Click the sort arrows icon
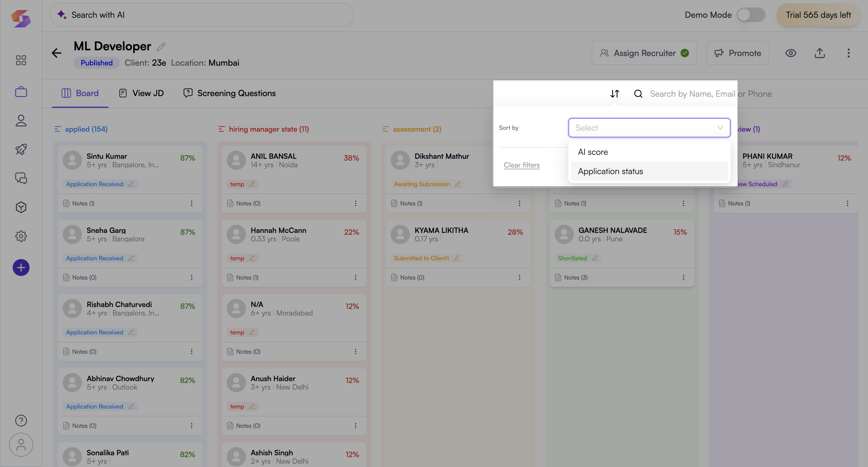 coord(615,94)
